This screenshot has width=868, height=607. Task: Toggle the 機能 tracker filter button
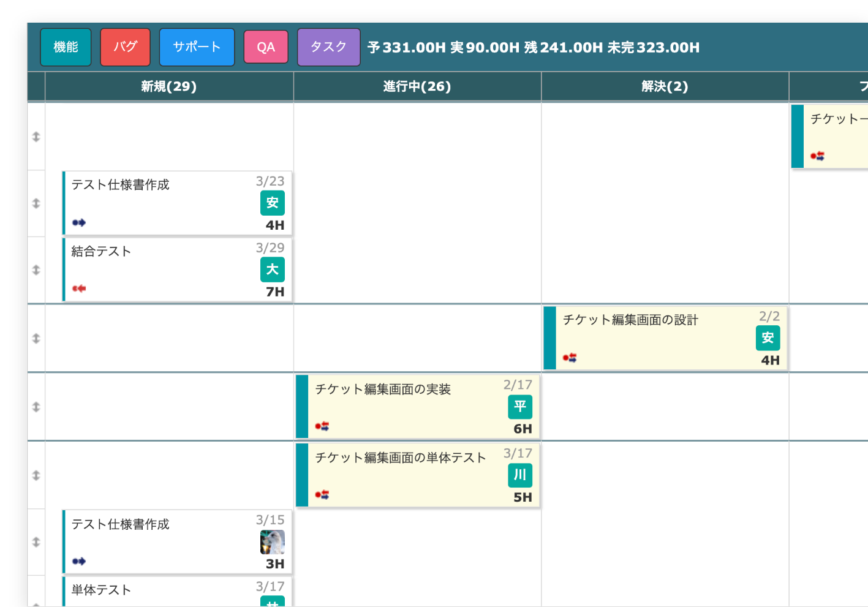click(x=66, y=47)
